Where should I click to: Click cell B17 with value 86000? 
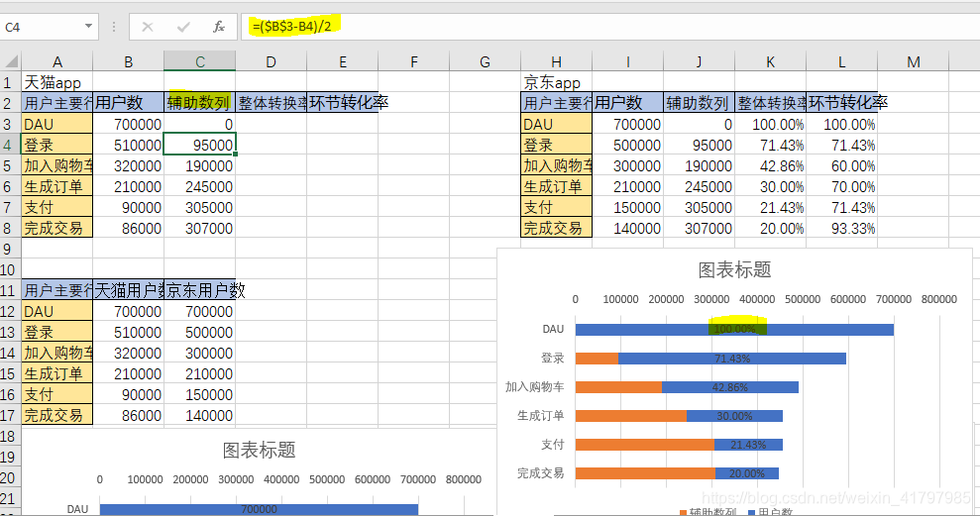click(128, 415)
